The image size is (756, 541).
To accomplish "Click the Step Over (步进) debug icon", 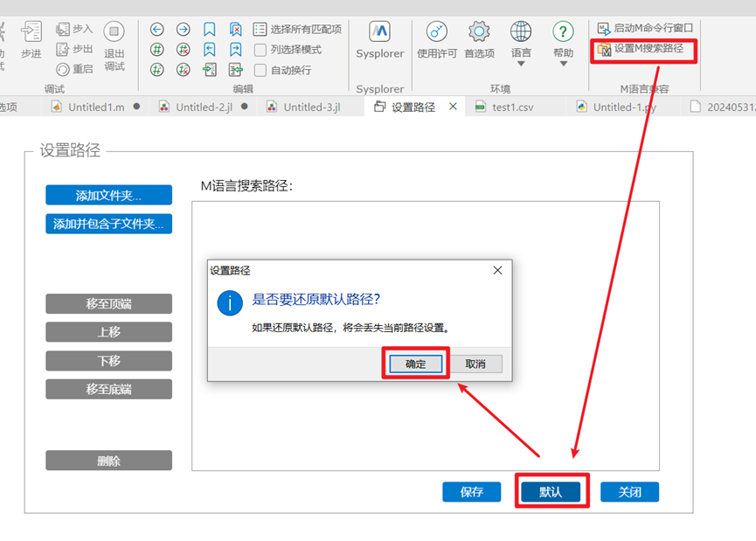I will [x=31, y=31].
